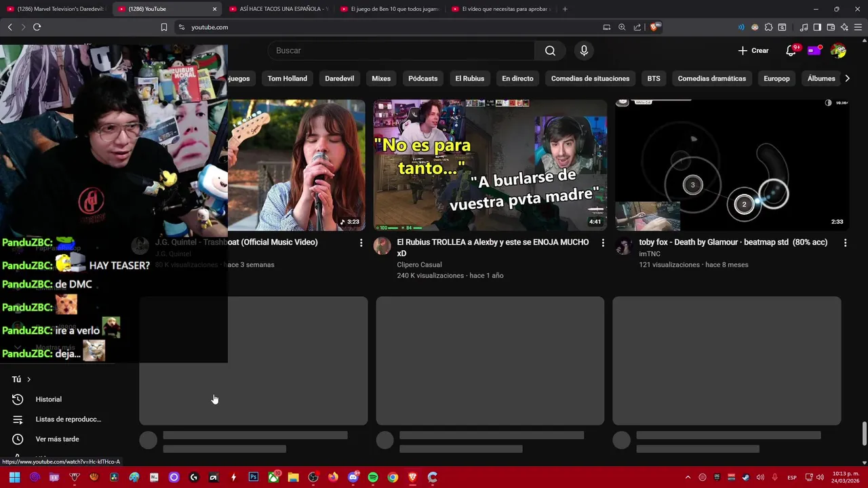
Task: Open the imTNC channel link
Action: coord(650,254)
